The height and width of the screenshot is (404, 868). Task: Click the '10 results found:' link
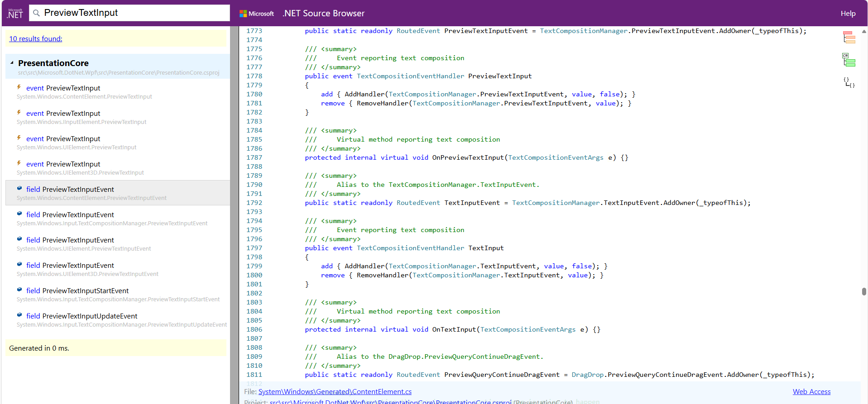pyautogui.click(x=36, y=39)
